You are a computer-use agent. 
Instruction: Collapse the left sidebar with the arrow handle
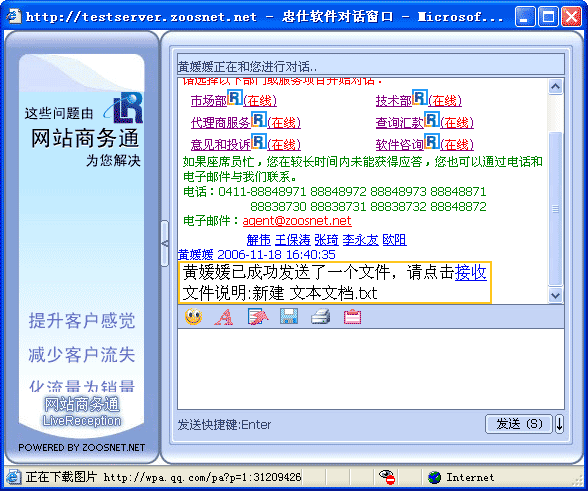165,243
